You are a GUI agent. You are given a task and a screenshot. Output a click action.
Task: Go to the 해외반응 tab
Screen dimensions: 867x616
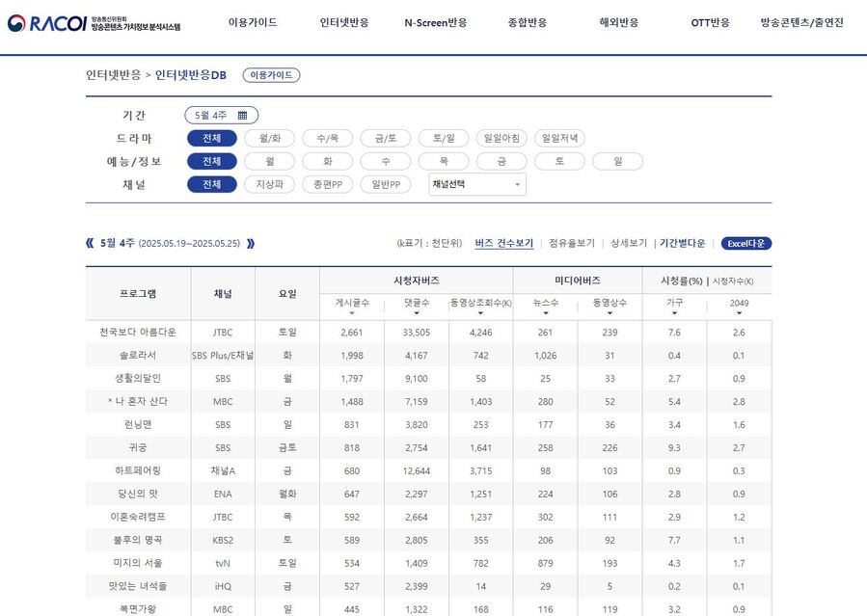[x=618, y=21]
